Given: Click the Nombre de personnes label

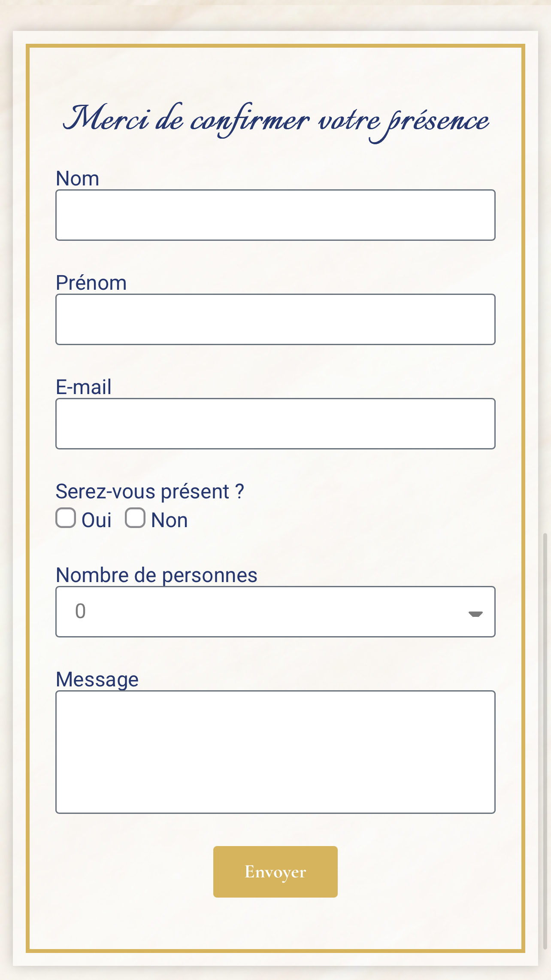Looking at the screenshot, I should pyautogui.click(x=157, y=575).
